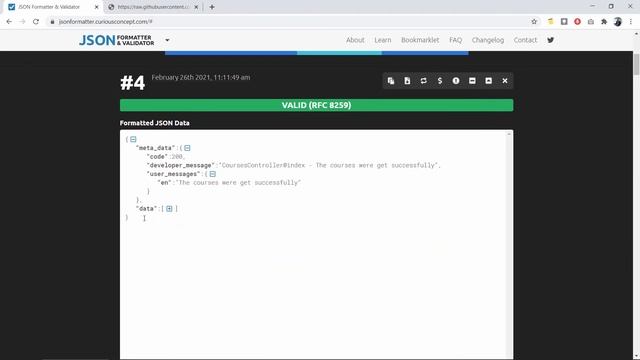Go forward with the forward arrow button
The height and width of the screenshot is (360, 640).
22,22
